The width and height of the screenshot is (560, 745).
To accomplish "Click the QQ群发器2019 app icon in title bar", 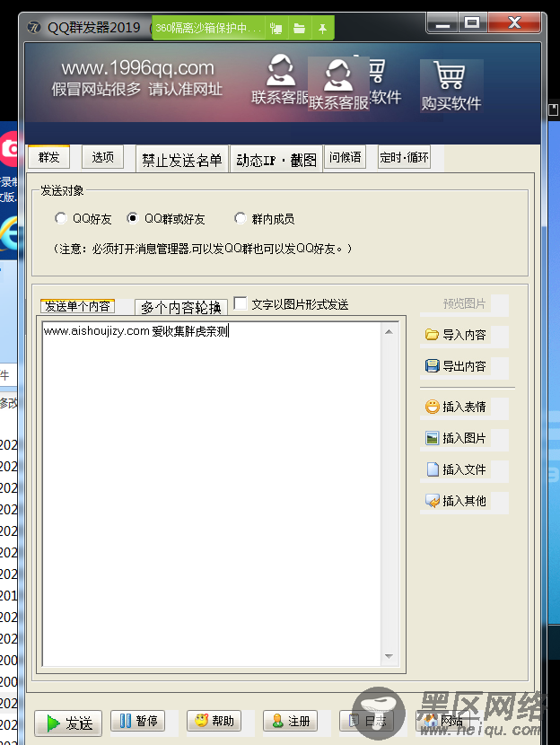I will [x=34, y=28].
